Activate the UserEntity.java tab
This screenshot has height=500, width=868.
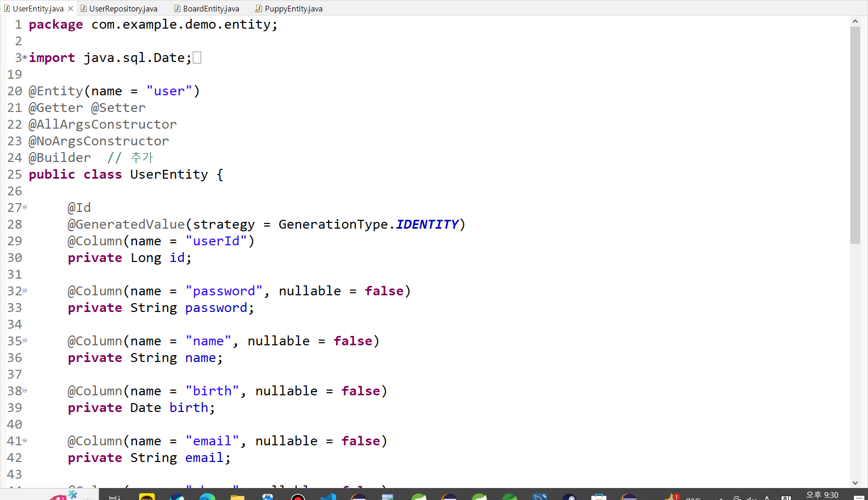pyautogui.click(x=34, y=8)
